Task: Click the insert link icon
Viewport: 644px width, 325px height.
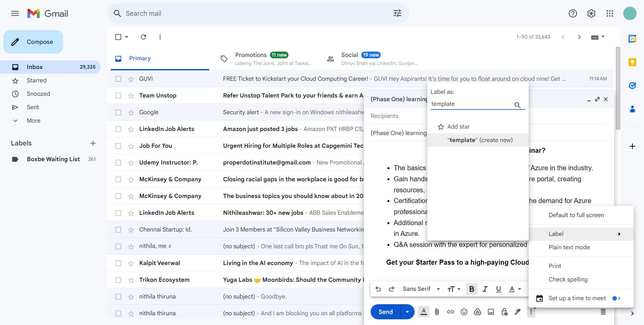Action: click(450, 312)
